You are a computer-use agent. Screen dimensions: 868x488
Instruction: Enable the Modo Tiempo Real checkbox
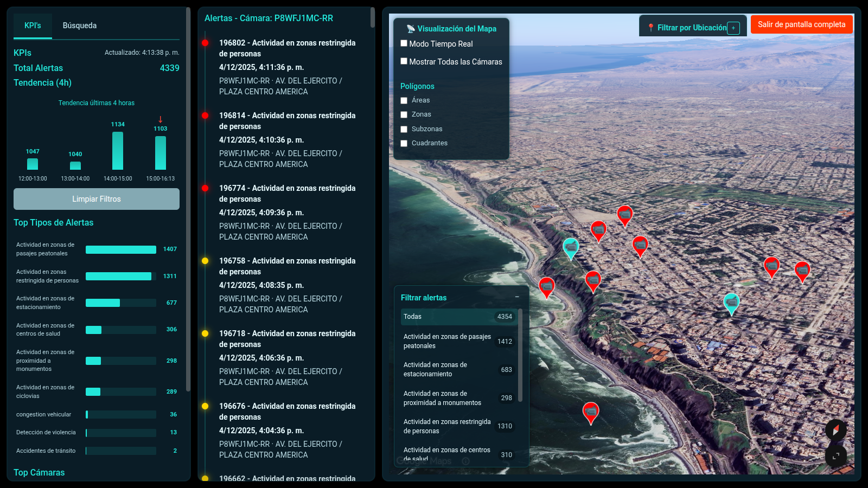404,43
